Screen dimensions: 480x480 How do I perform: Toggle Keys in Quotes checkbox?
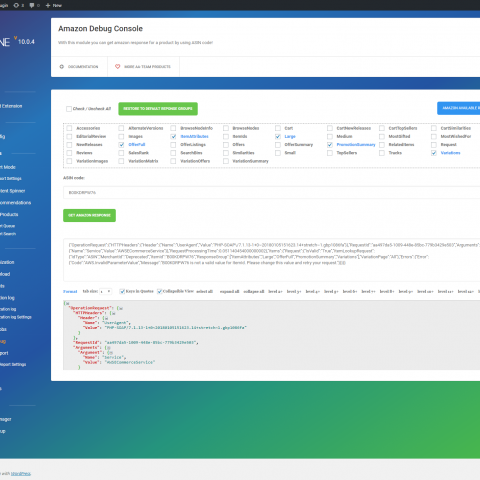coord(122,291)
